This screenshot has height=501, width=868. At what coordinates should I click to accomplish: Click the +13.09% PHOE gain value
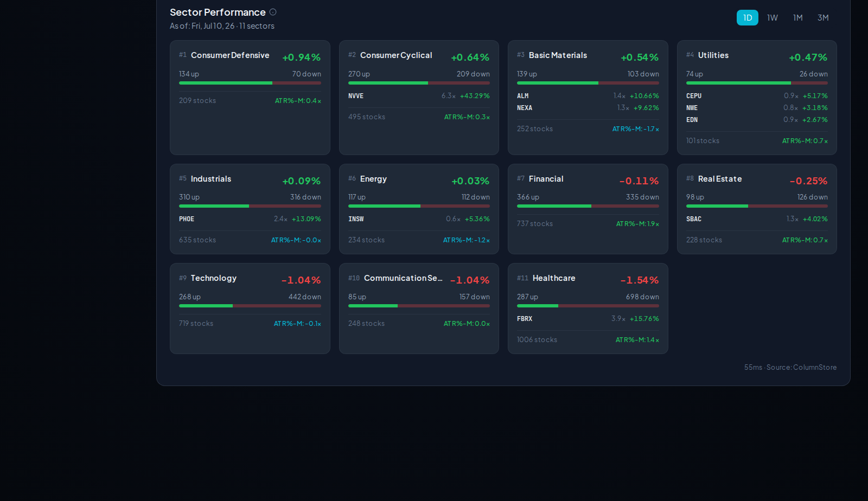307,219
